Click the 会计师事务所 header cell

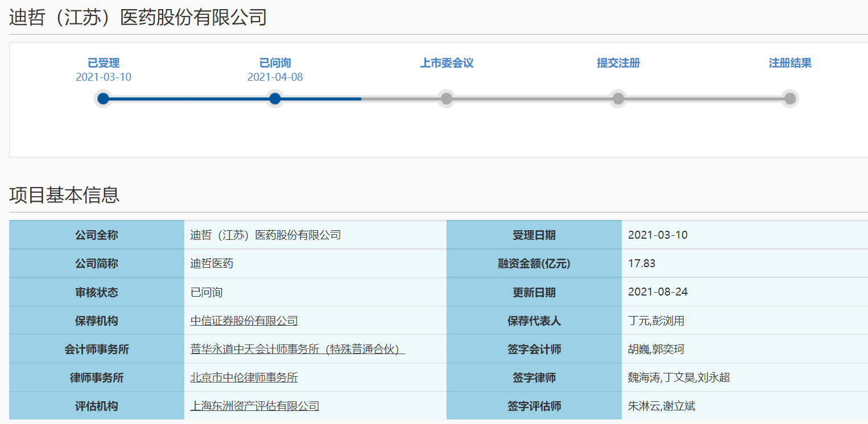point(97,349)
